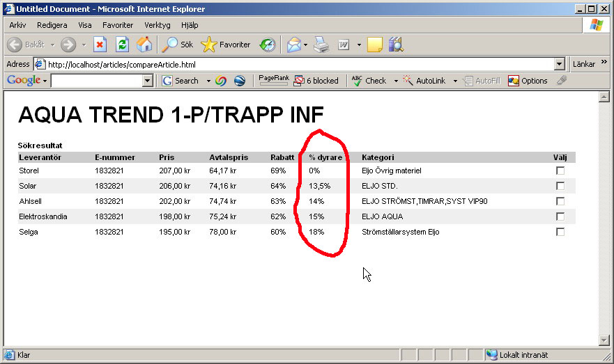This screenshot has width=614, height=364.
Task: Click Google toolbar Search button
Action: [x=180, y=81]
